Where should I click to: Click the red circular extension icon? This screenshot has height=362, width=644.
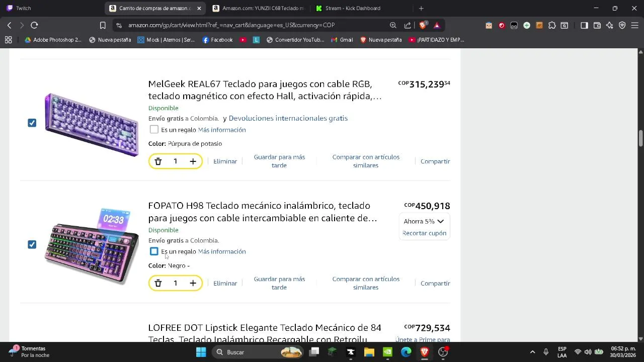[x=502, y=25]
